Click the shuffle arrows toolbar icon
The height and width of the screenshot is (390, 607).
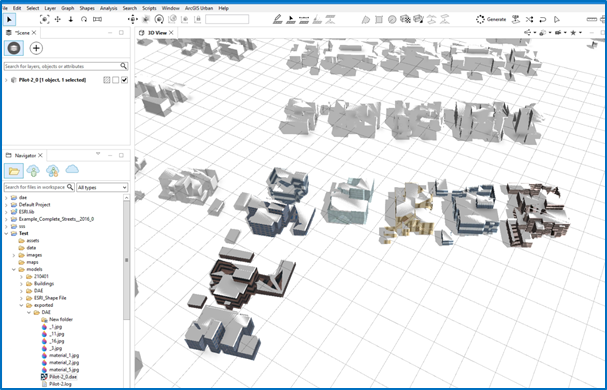coord(529,19)
